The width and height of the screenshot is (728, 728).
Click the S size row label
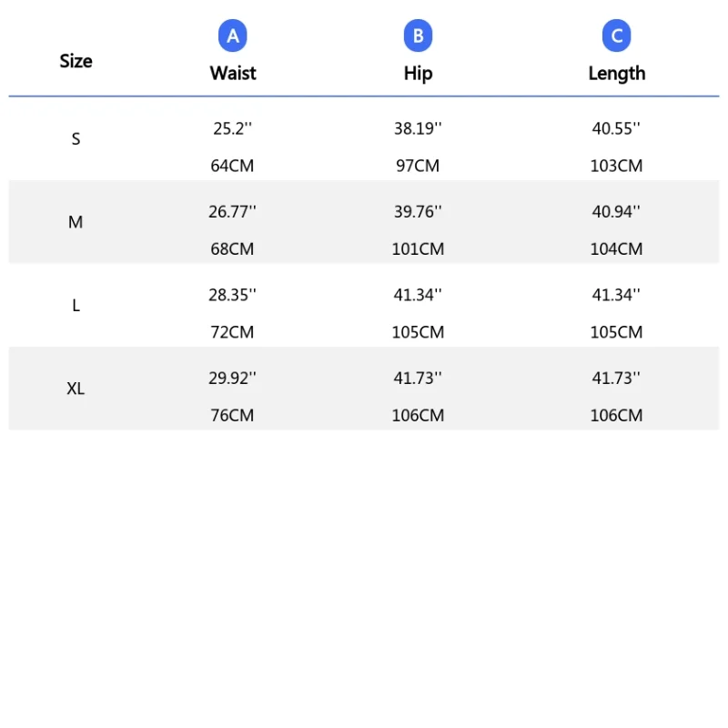(76, 139)
